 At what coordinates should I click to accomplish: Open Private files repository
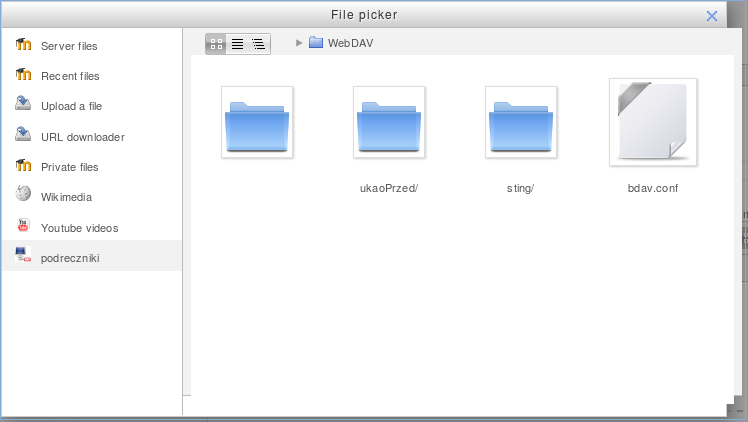(x=92, y=167)
